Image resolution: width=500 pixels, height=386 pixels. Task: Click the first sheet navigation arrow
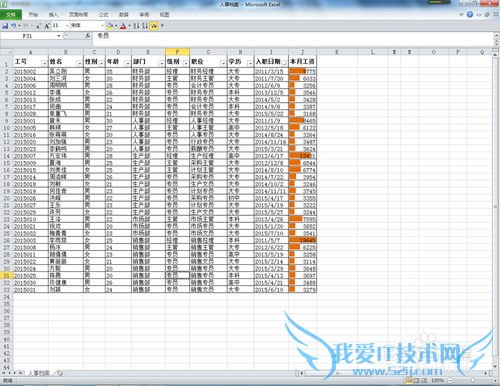tap(3, 373)
